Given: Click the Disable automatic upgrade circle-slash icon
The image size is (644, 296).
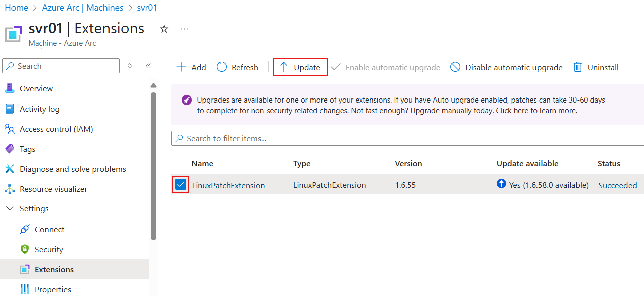Looking at the screenshot, I should click(455, 67).
